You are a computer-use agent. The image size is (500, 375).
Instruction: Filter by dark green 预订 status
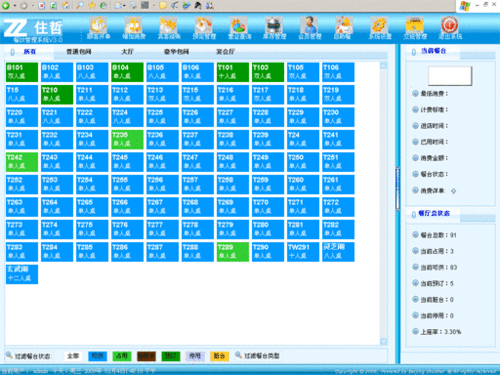point(171,356)
